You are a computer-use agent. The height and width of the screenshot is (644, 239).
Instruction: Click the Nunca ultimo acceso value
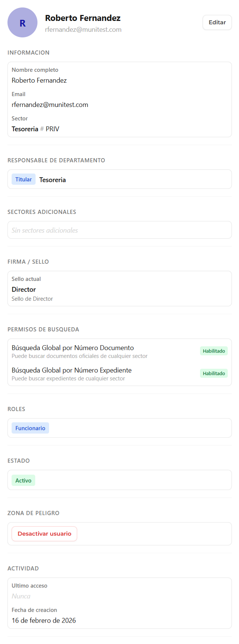pyautogui.click(x=21, y=596)
